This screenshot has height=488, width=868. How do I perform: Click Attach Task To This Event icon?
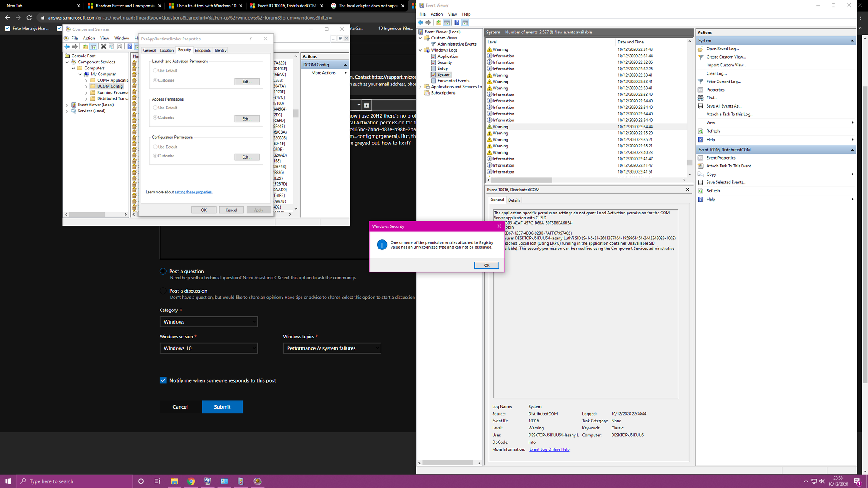pyautogui.click(x=700, y=166)
